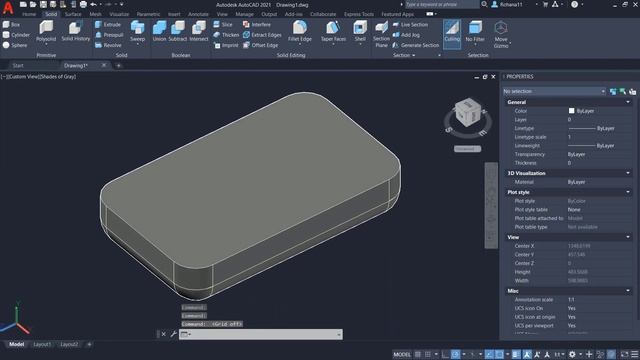The height and width of the screenshot is (360, 640).
Task: Select the Sweep tool
Action: (x=138, y=32)
